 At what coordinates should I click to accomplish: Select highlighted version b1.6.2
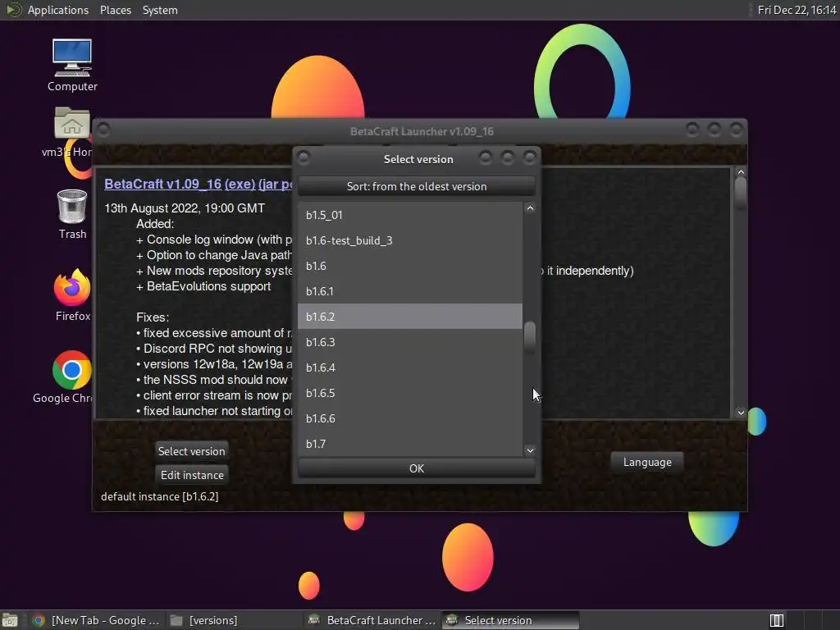point(410,317)
